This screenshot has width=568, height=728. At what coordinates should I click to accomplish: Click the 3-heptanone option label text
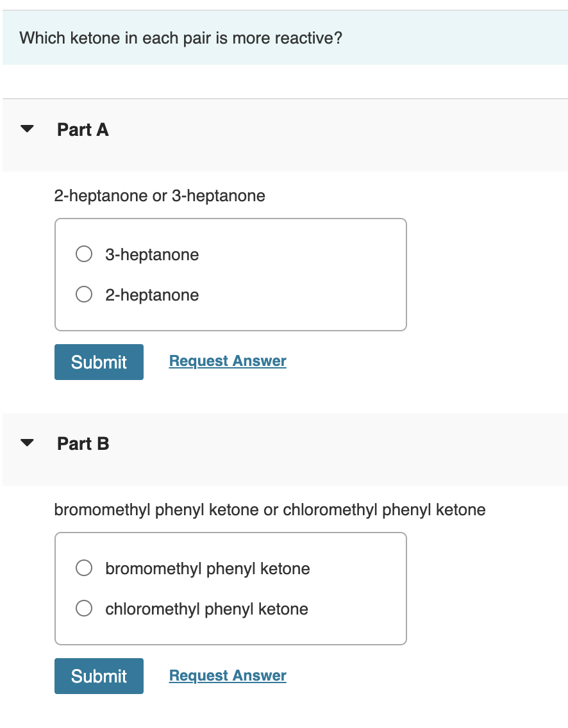pos(152,254)
